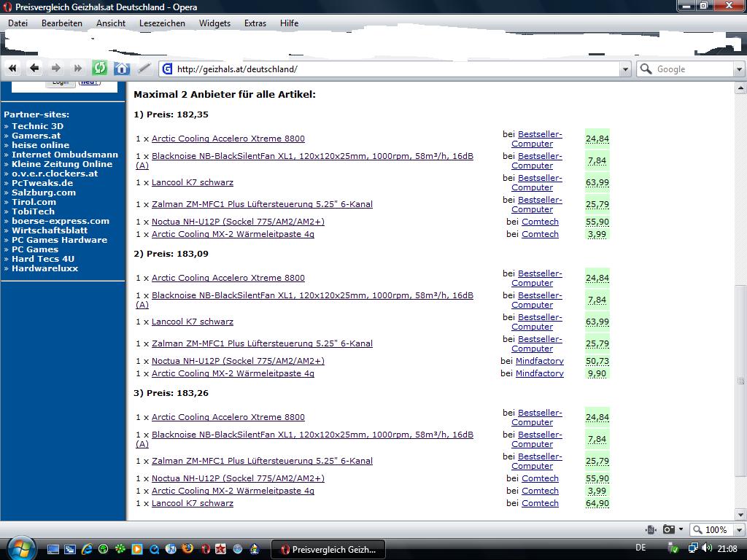The height and width of the screenshot is (560, 747).
Task: Open the dropdown arrow next to the camera icon
Action: [681, 529]
